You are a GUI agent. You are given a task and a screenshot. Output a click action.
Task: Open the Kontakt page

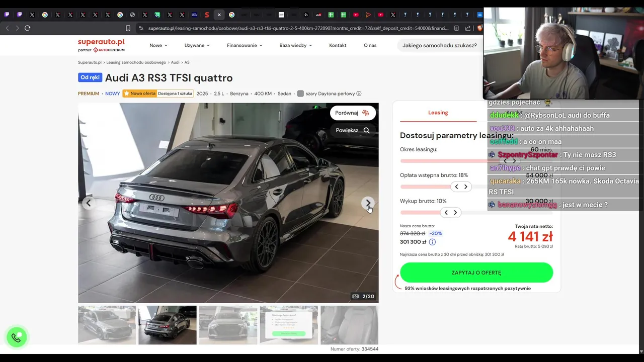click(x=338, y=45)
